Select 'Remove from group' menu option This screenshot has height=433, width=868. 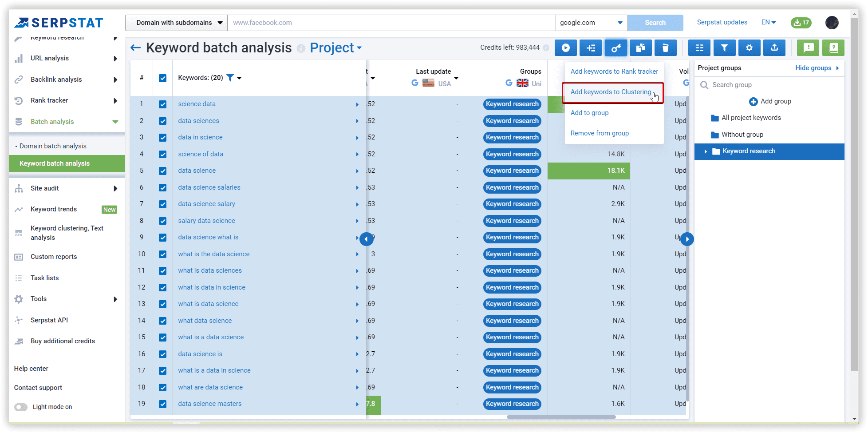click(x=599, y=133)
